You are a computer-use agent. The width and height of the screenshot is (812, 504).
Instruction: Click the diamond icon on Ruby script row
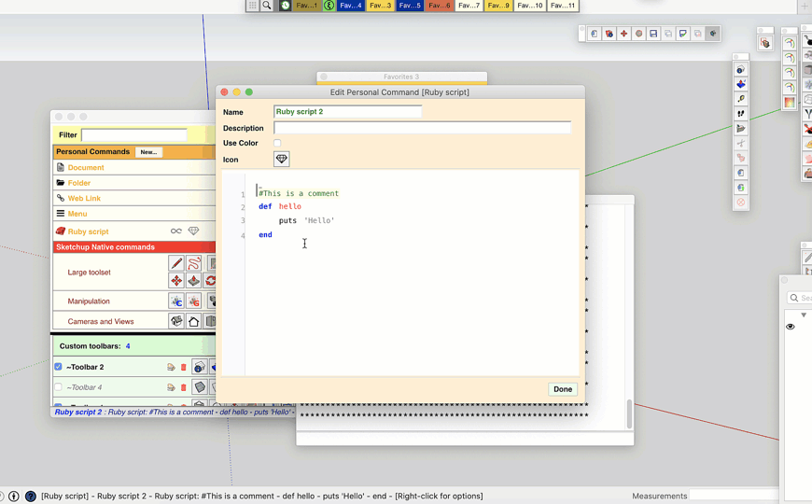[x=193, y=231]
